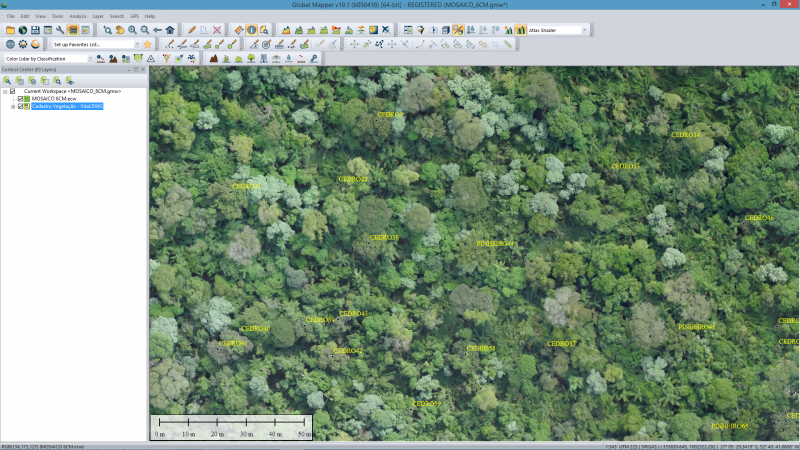
Task: Click the CEDRO14 label on map
Action: [x=686, y=135]
